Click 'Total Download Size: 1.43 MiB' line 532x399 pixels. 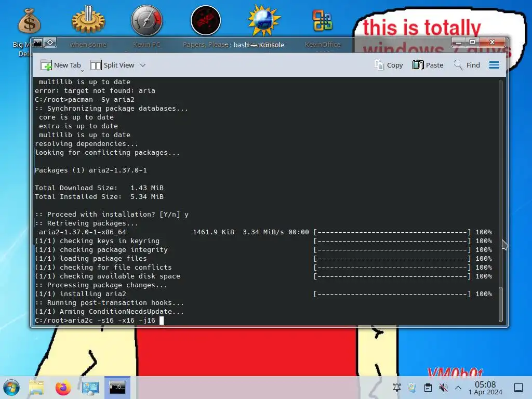(99, 188)
